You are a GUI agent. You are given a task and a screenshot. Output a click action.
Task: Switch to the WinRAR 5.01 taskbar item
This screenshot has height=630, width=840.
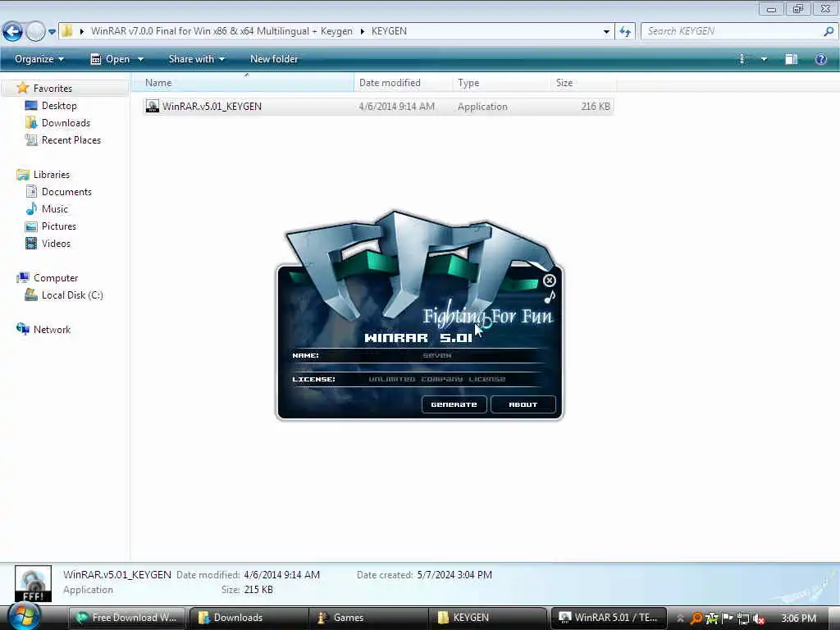[609, 618]
